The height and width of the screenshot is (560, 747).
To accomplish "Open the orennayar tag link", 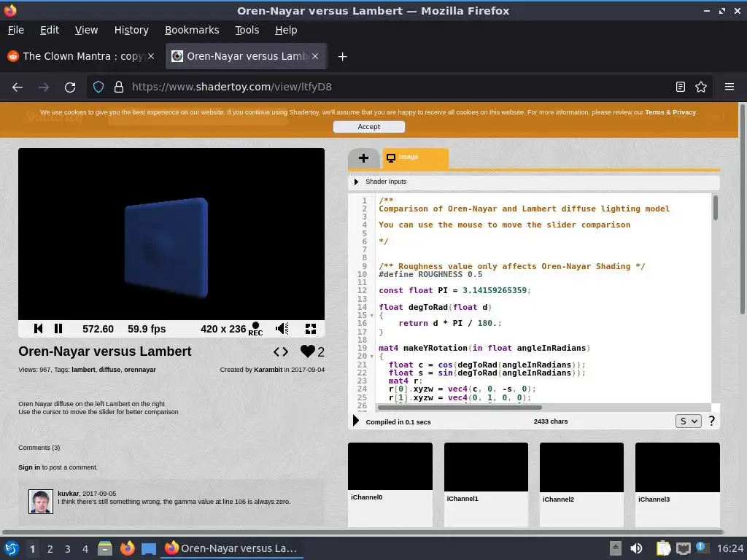I will pos(140,370).
